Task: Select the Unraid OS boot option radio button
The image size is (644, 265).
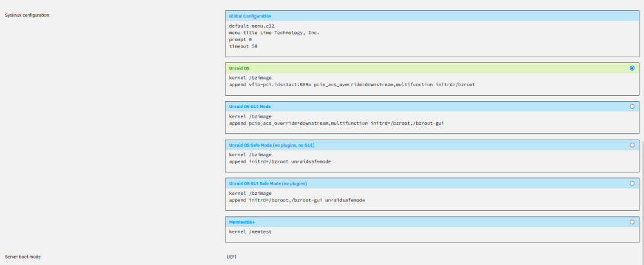Action: tap(632, 68)
